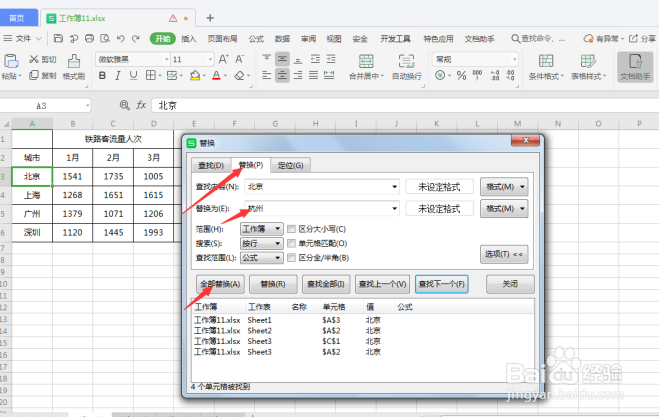This screenshot has height=417, width=659.
Task: Click Conditional Formatting icon
Action: pyautogui.click(x=546, y=61)
